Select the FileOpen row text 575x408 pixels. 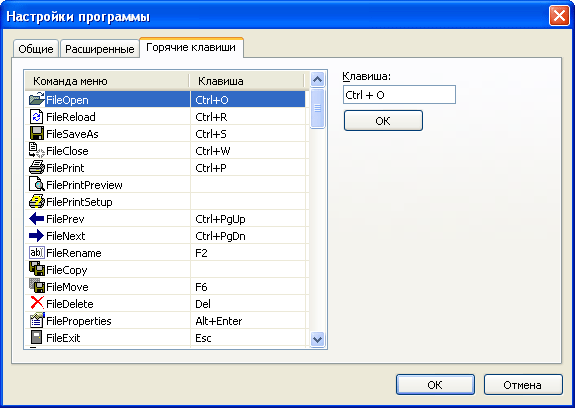coord(67,100)
